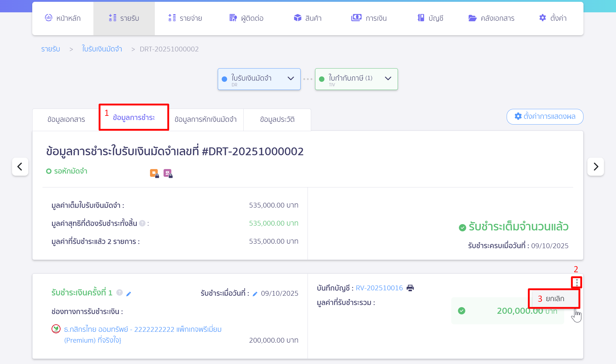Click the purple locked payment status badge
616x364 pixels.
[x=168, y=173]
